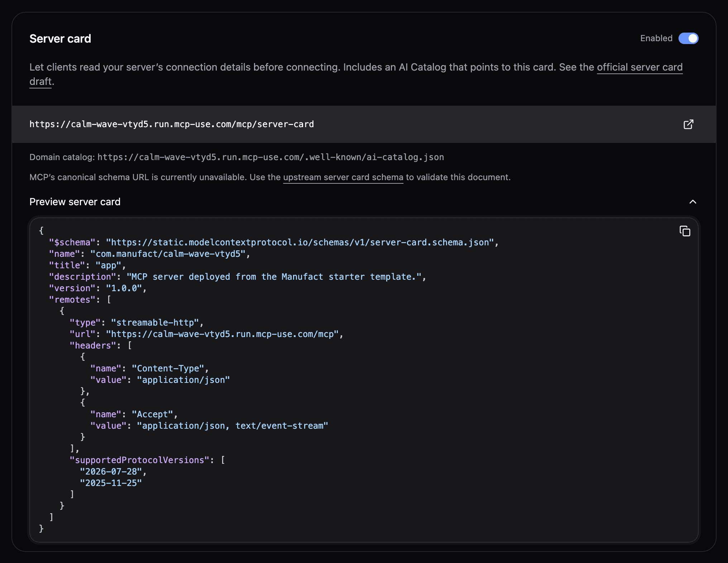Click the Preview server card heading
Screen dimensions: 728x563
click(75, 202)
